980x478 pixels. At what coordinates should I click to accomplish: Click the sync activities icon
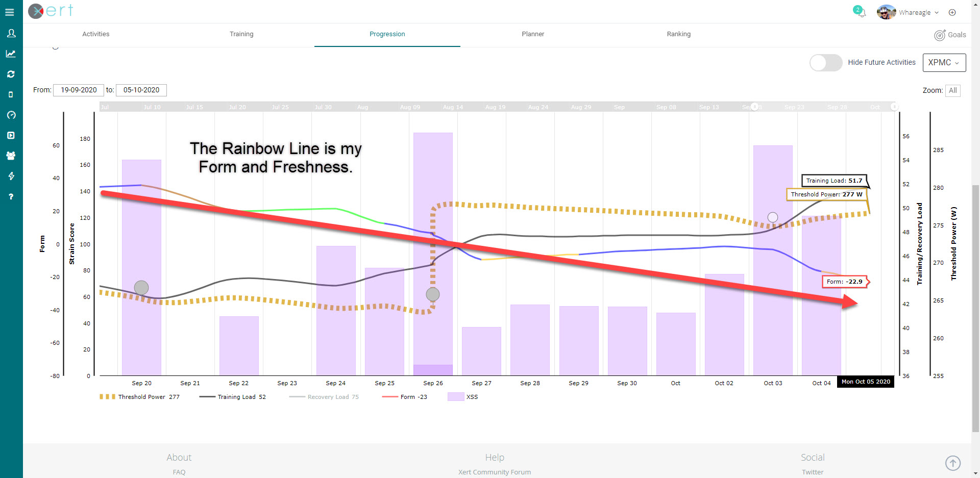[x=11, y=74]
